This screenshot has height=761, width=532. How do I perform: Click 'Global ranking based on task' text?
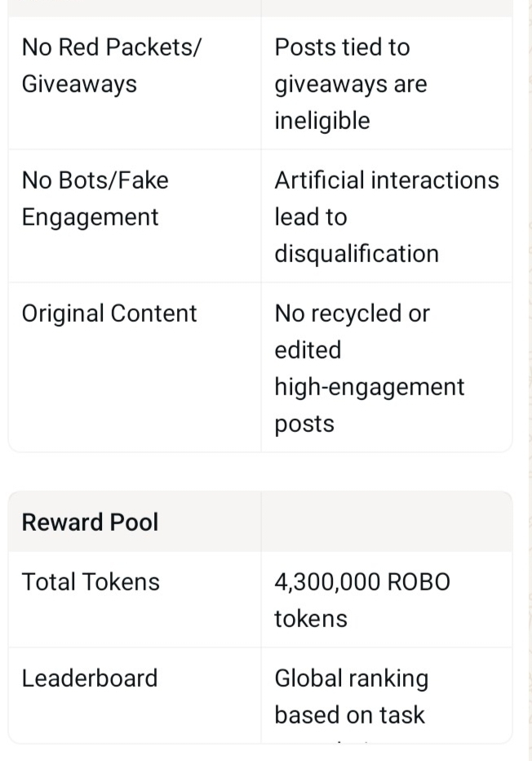(351, 696)
